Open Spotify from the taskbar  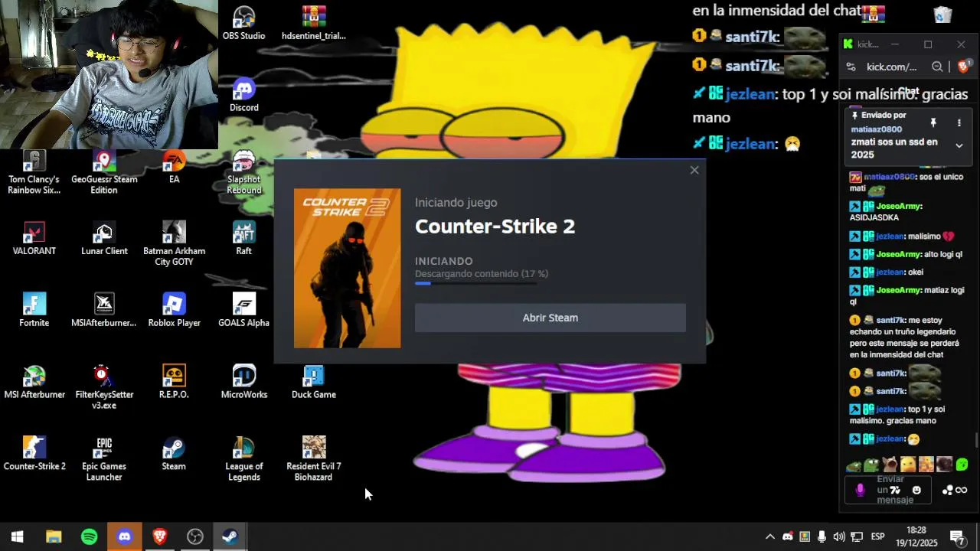click(x=89, y=537)
